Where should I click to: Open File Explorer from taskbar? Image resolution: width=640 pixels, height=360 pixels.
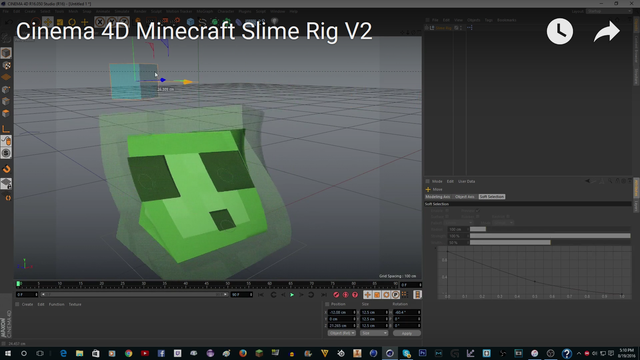pos(80,353)
